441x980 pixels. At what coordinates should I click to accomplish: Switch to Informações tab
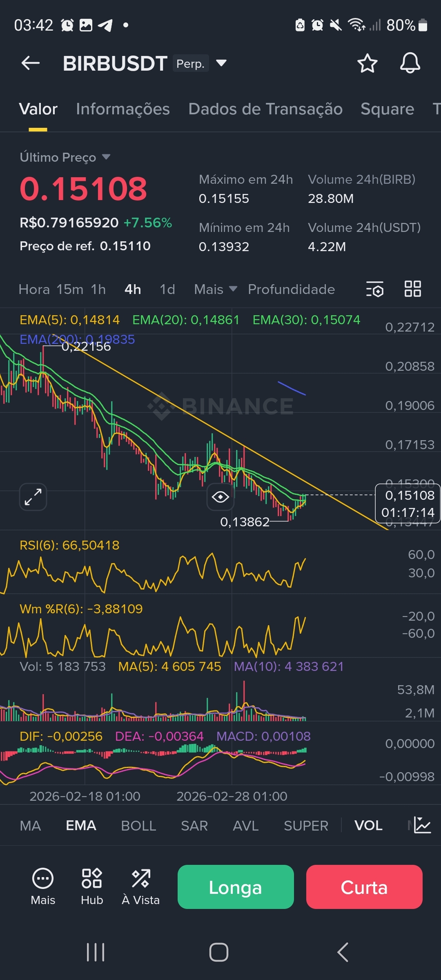[x=123, y=109]
